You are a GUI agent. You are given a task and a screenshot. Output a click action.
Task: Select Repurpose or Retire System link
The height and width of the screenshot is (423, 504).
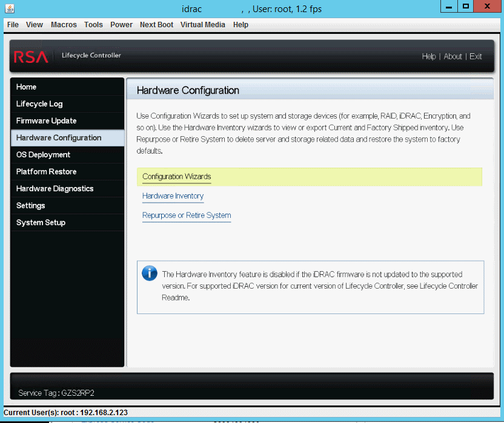click(x=187, y=215)
